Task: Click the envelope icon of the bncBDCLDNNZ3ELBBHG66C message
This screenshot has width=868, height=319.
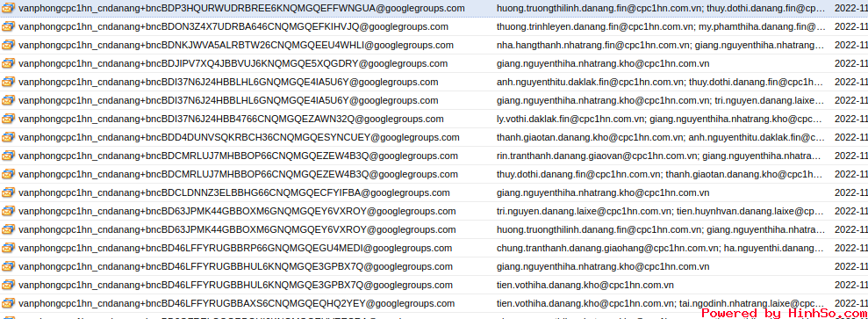Action: 8,192
